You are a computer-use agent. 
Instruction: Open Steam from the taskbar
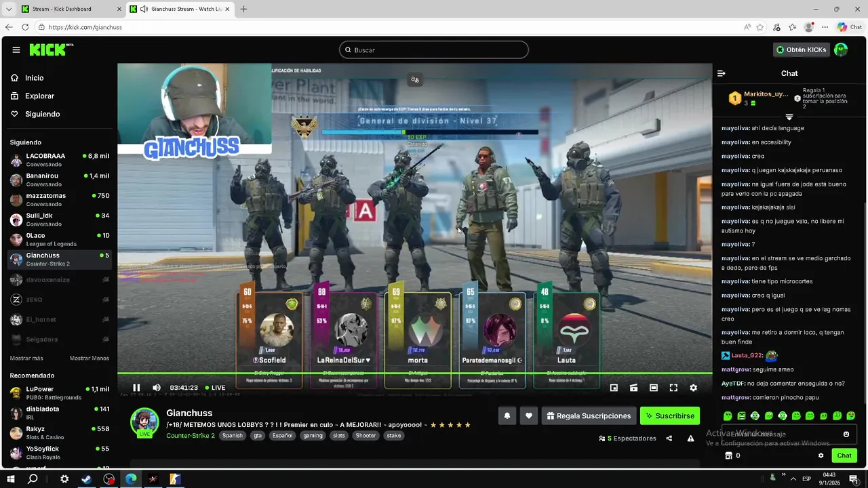tap(87, 479)
